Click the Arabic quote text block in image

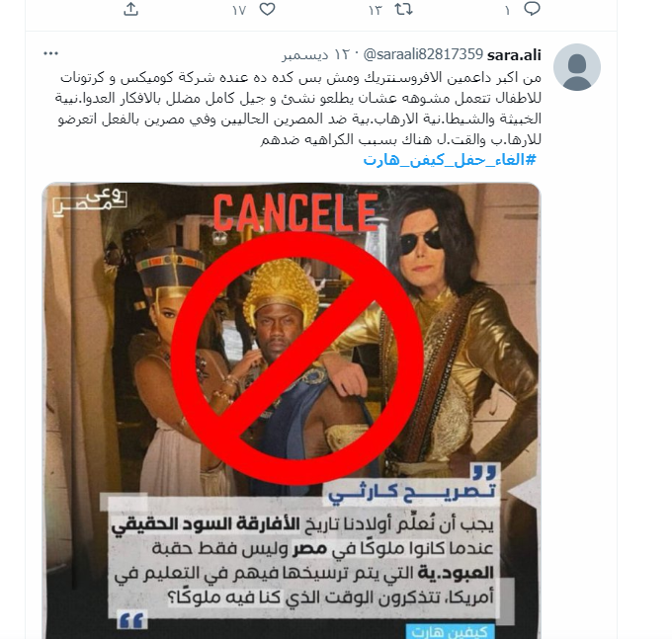click(302, 561)
